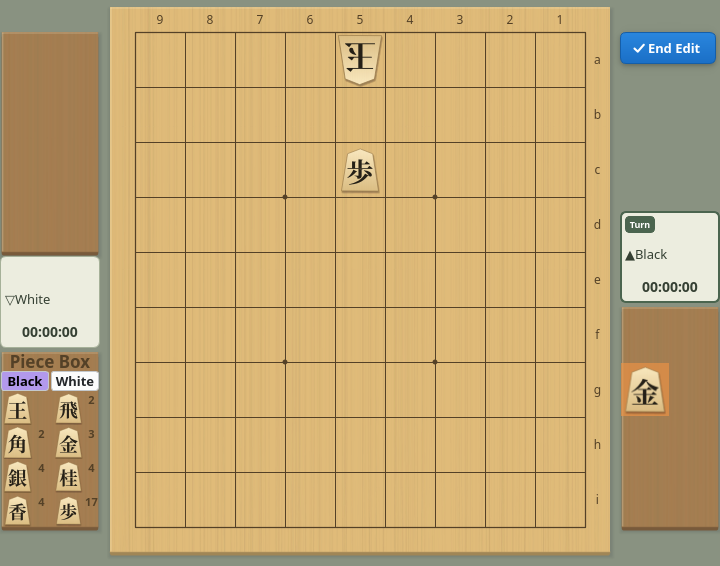Click the White player name label
The image size is (720, 566).
coord(28,300)
